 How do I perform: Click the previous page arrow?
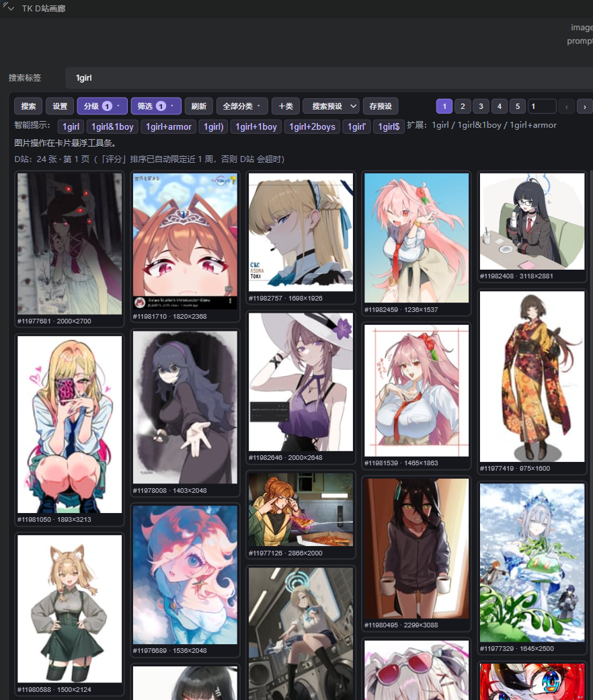pyautogui.click(x=567, y=106)
